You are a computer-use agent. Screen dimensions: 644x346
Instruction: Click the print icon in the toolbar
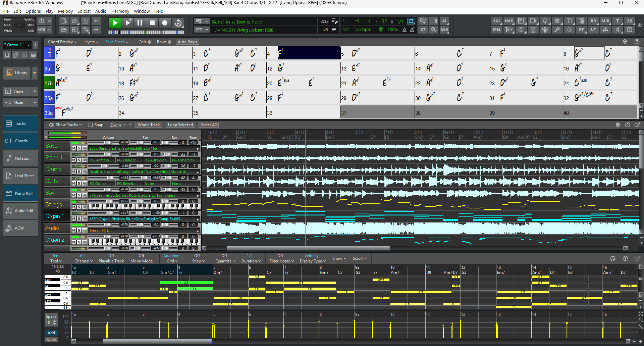pyautogui.click(x=569, y=30)
